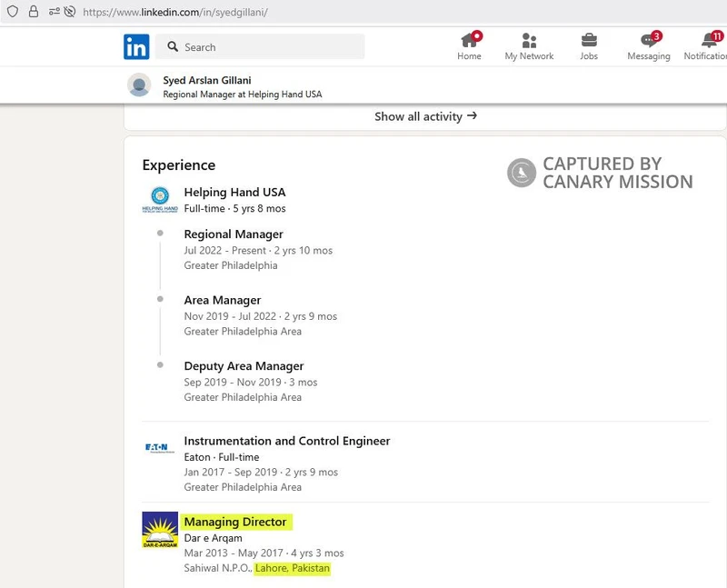Screen dimensions: 727x588
Task: Click 'Jul 2022 - Present · 2 yrs 10 mos' date text
Action: (x=258, y=251)
